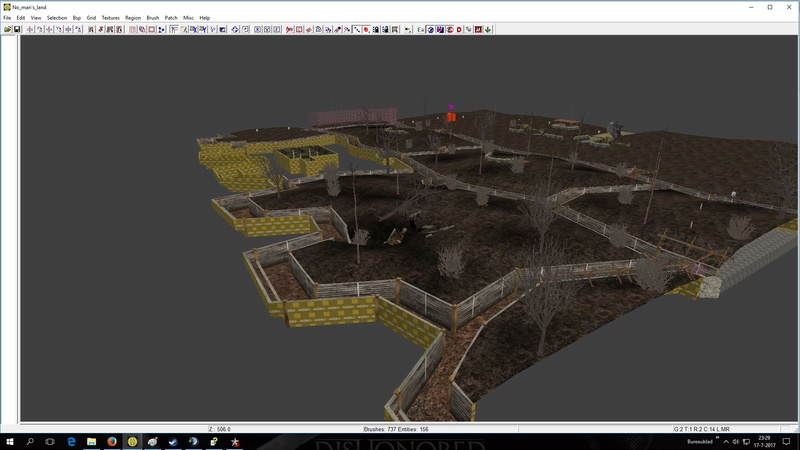Click the CSG Subtract icon
The height and width of the screenshot is (450, 800).
(x=132, y=29)
